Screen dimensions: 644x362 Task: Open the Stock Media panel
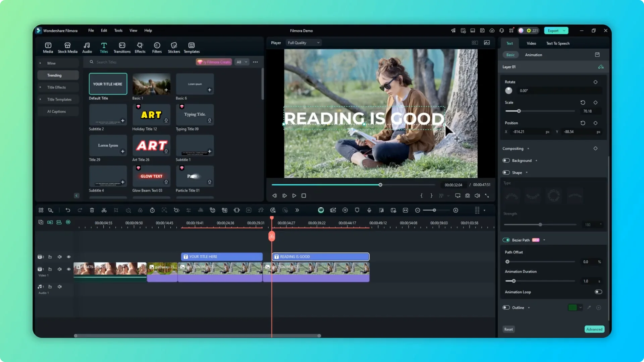click(x=67, y=48)
